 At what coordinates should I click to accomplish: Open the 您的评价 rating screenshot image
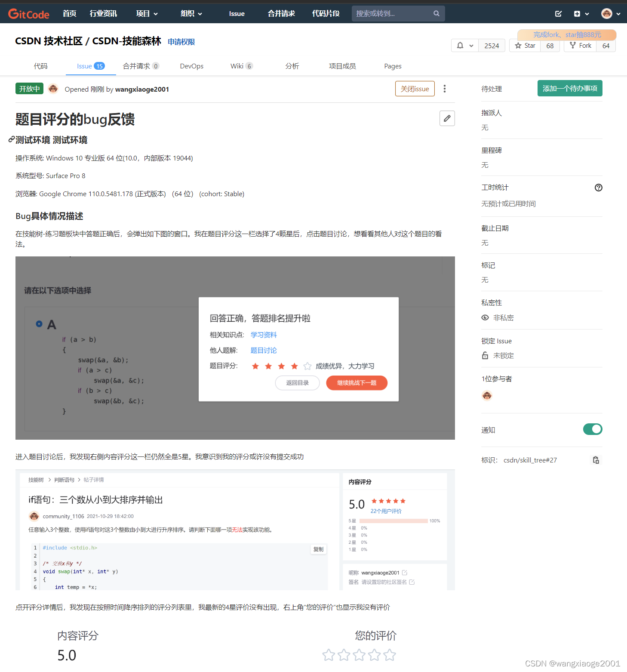pyautogui.click(x=235, y=645)
